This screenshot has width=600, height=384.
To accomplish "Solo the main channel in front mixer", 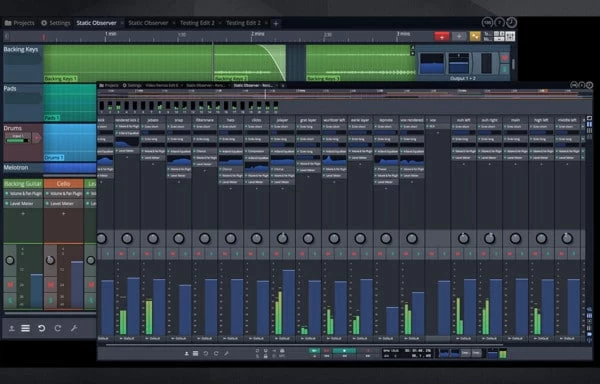I will pyautogui.click(x=522, y=254).
